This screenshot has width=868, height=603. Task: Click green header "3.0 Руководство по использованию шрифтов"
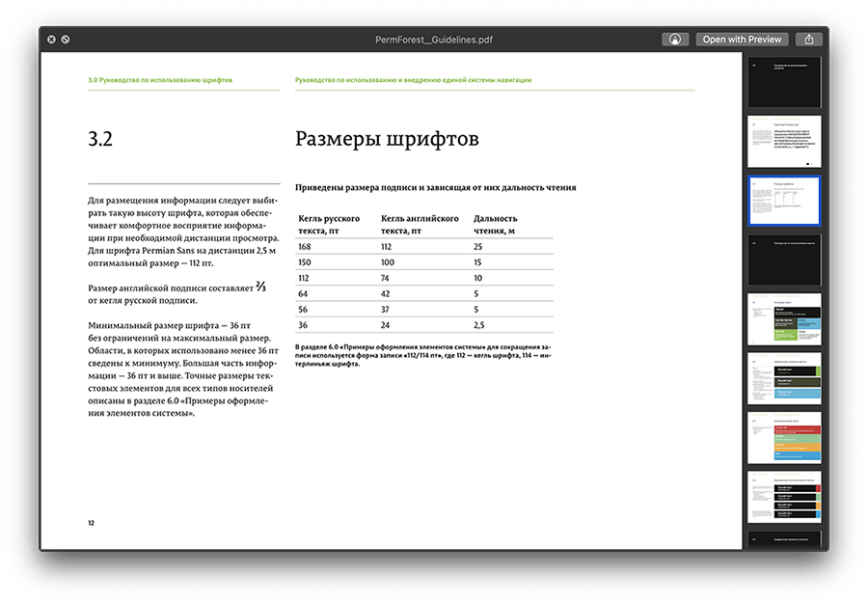pos(160,80)
